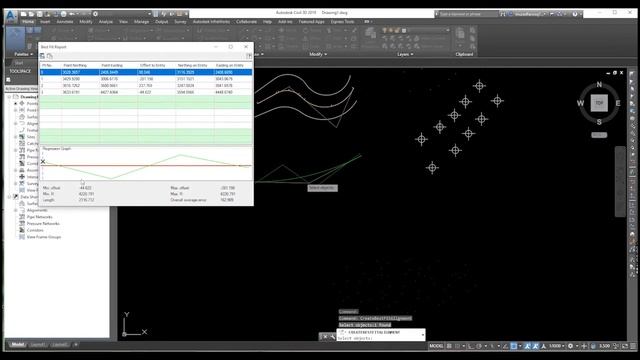Click the MODEL status bar button

[x=436, y=346]
